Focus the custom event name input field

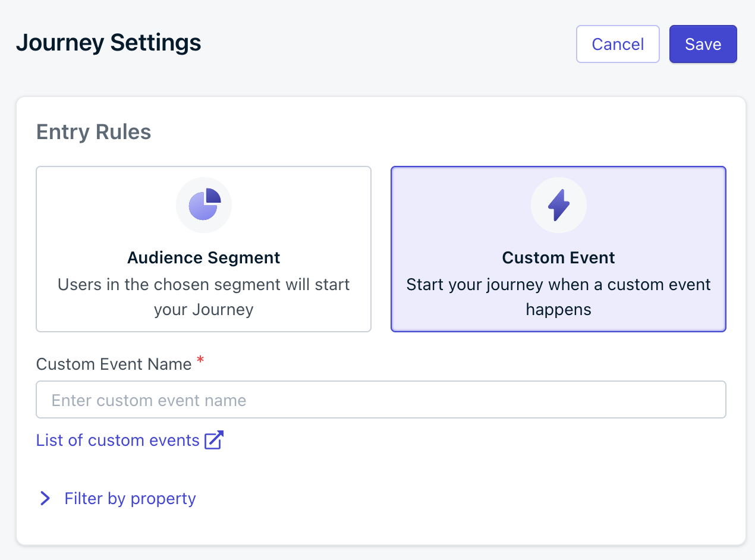pyautogui.click(x=381, y=399)
